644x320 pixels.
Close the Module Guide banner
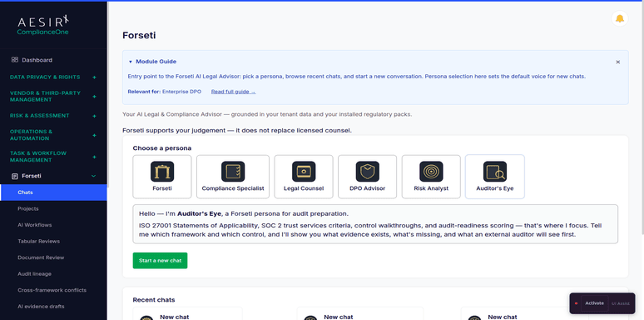(x=617, y=62)
